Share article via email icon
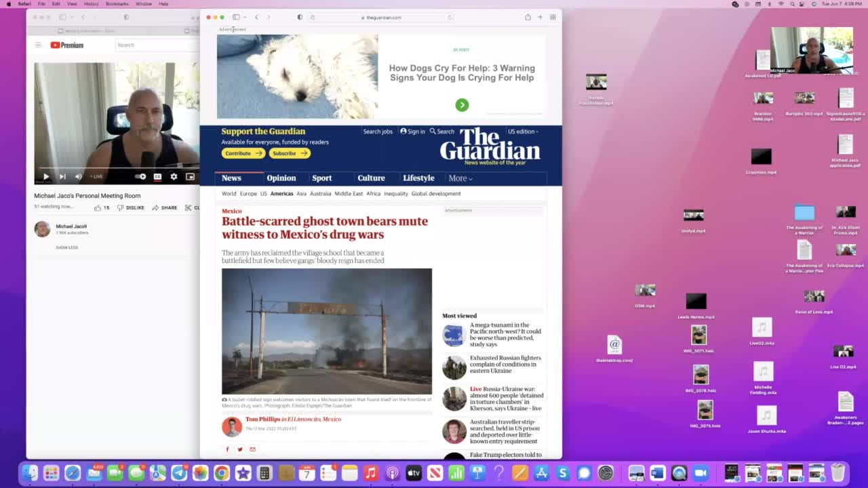Screen dimensions: 868x488 pyautogui.click(x=252, y=449)
